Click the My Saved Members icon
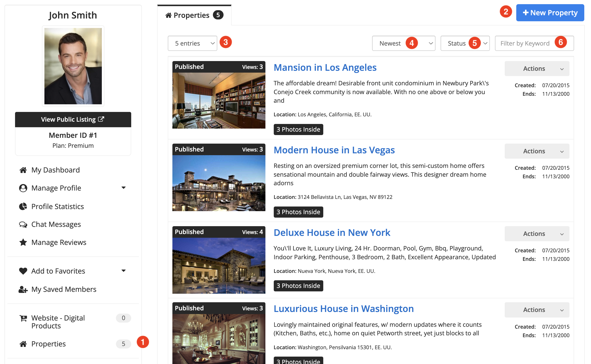Viewport: 591px width, 364px height. coord(23,289)
